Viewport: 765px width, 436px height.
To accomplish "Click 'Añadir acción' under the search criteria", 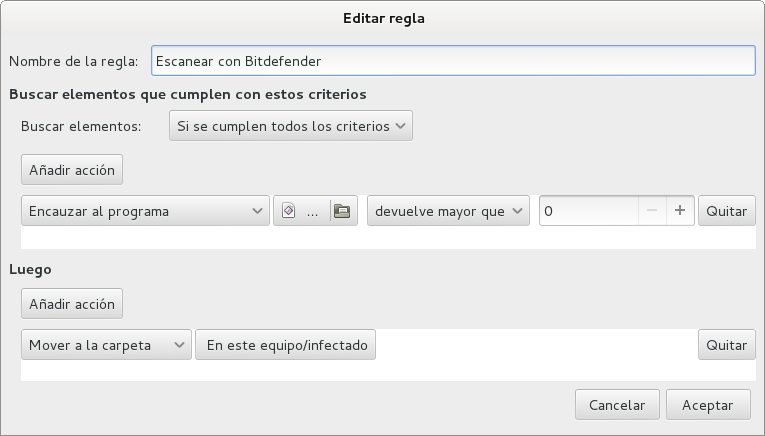I will pyautogui.click(x=71, y=170).
